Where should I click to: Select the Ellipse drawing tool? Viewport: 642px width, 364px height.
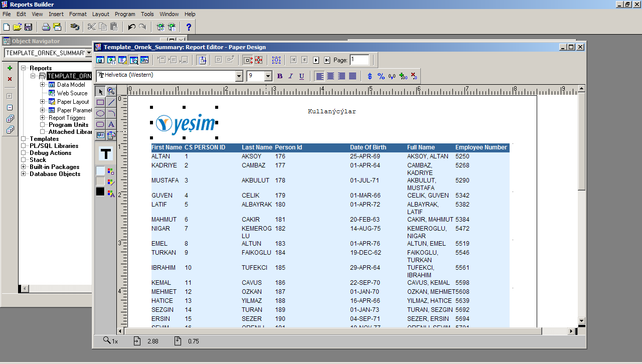click(100, 112)
